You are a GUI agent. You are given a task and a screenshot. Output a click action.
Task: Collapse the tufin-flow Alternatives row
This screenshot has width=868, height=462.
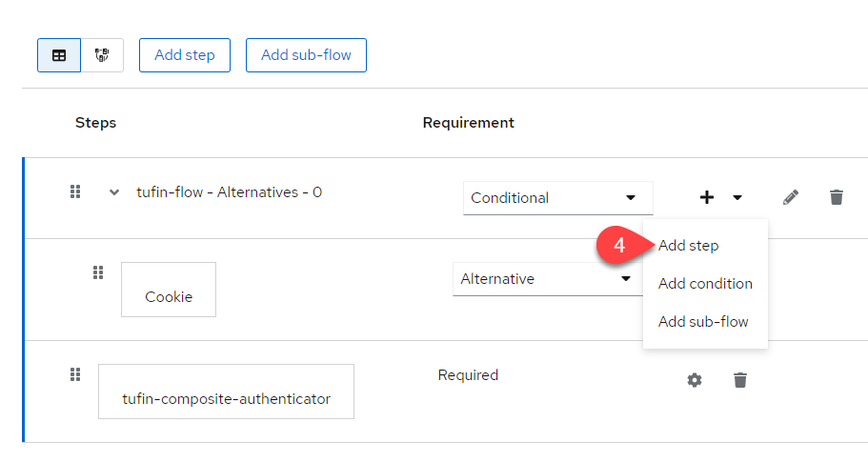tap(114, 192)
